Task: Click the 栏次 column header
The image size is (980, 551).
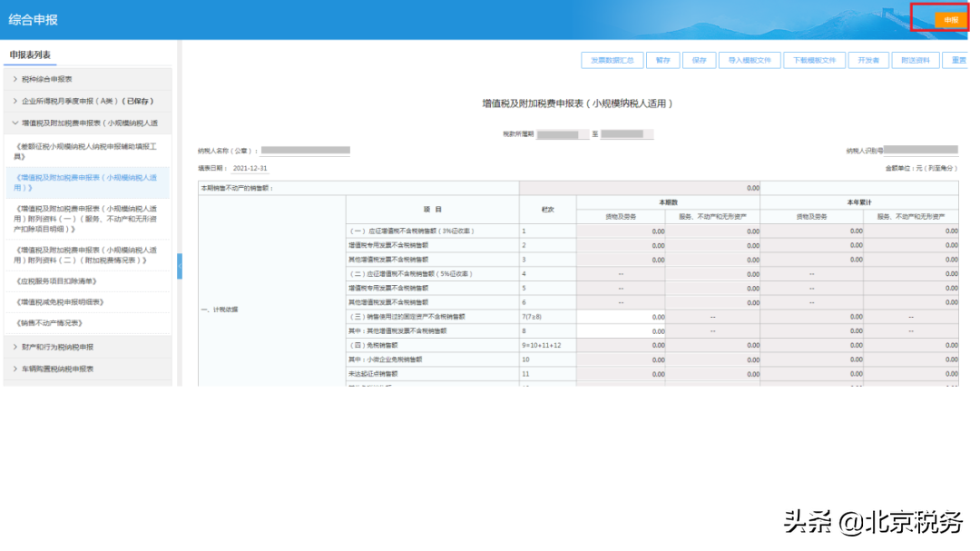Action: point(547,210)
